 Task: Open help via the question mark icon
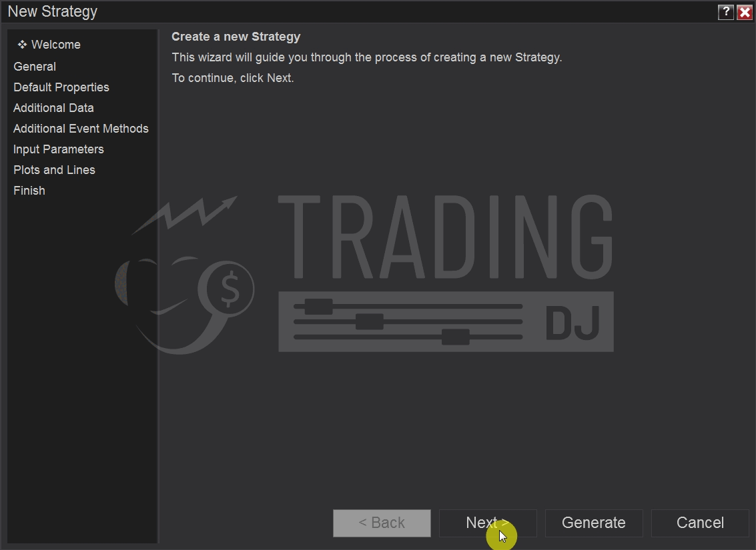pyautogui.click(x=726, y=12)
